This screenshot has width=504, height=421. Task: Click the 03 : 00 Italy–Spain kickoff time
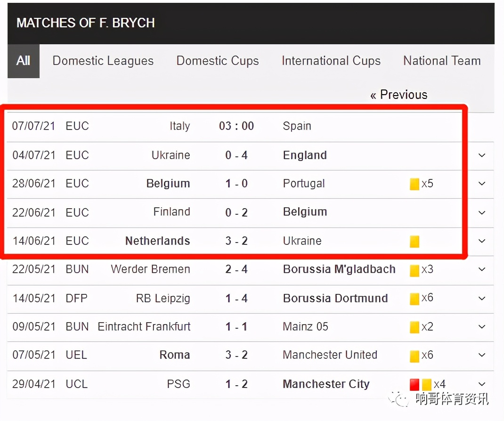(x=236, y=126)
